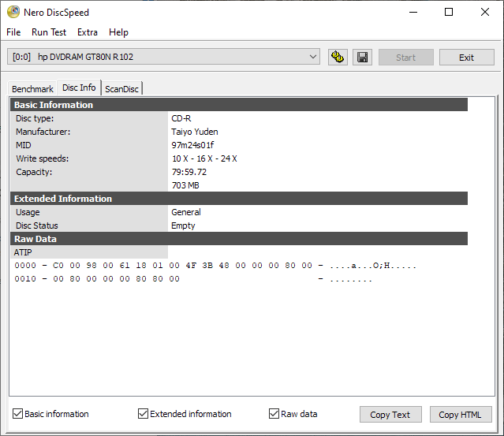This screenshot has height=436, width=504.
Task: Open the File menu
Action: tap(13, 32)
